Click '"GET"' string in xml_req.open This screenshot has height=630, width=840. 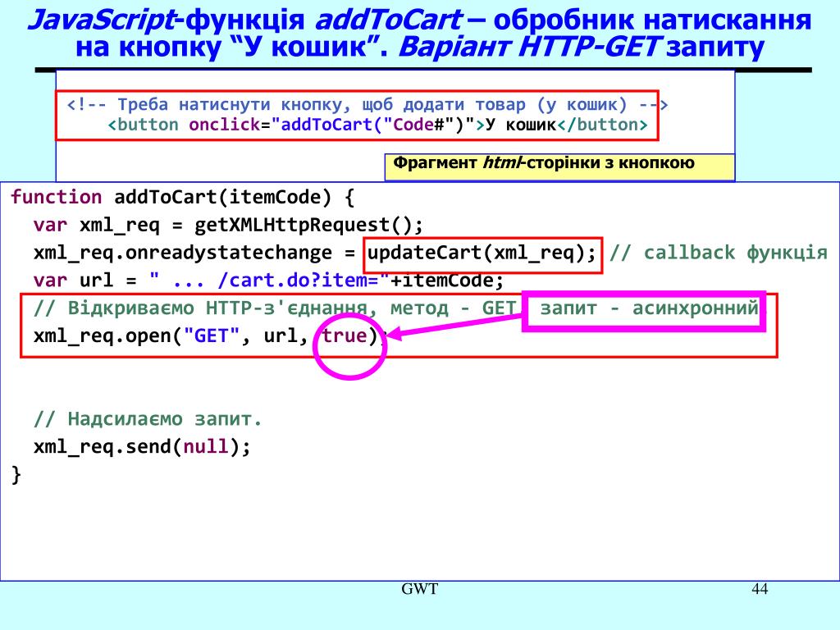point(212,336)
